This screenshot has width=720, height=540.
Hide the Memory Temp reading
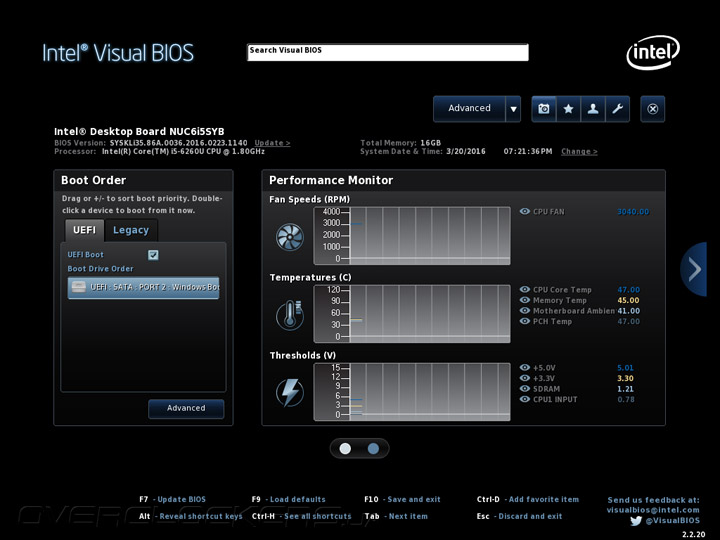click(524, 300)
